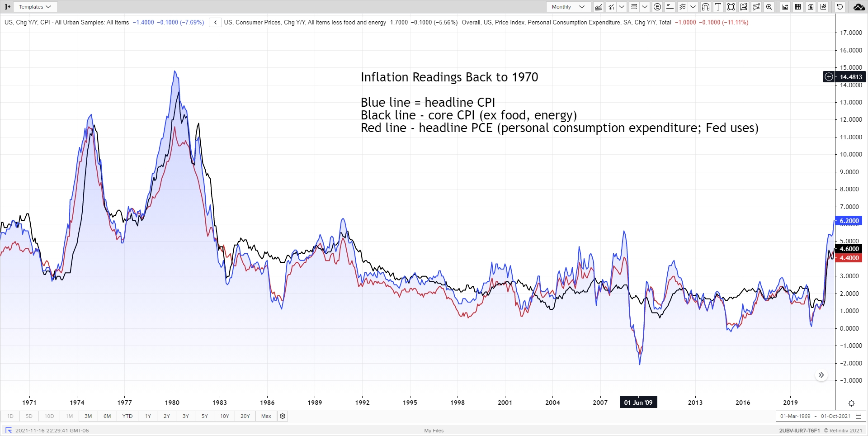This screenshot has height=436, width=868.
Task: Toggle the left sidebar panel icon
Action: (7, 7)
